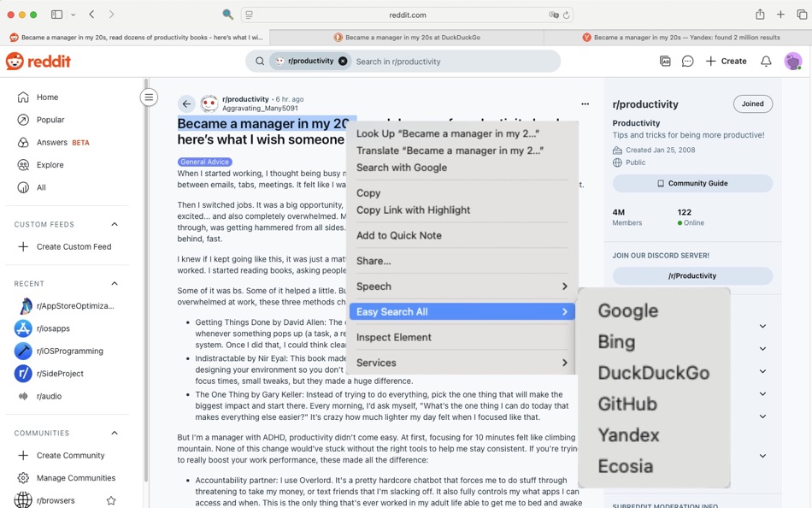Screen dimensions: 812x508
Task: Open the notifications bell
Action: click(x=767, y=61)
